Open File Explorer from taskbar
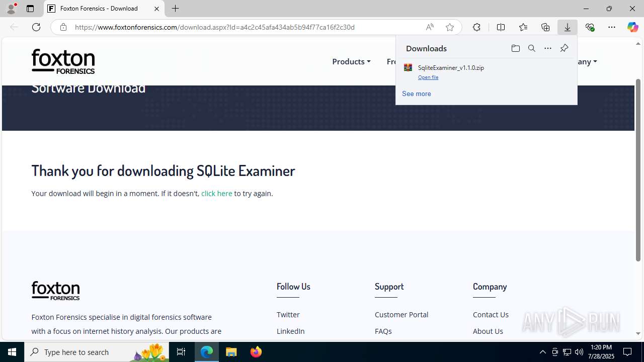 pos(231,352)
